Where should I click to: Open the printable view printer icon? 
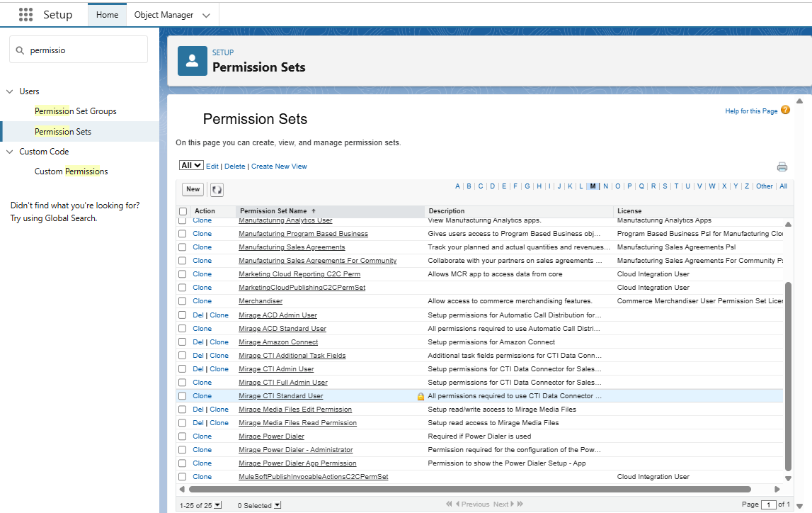tap(782, 167)
